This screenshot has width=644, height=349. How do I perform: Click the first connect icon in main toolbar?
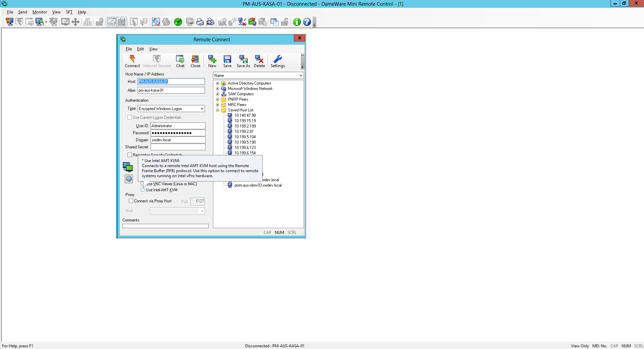(x=9, y=22)
